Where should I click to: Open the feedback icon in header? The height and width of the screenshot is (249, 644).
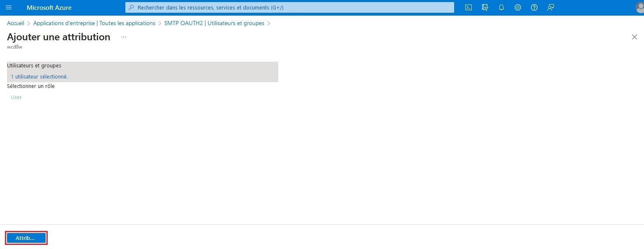551,7
